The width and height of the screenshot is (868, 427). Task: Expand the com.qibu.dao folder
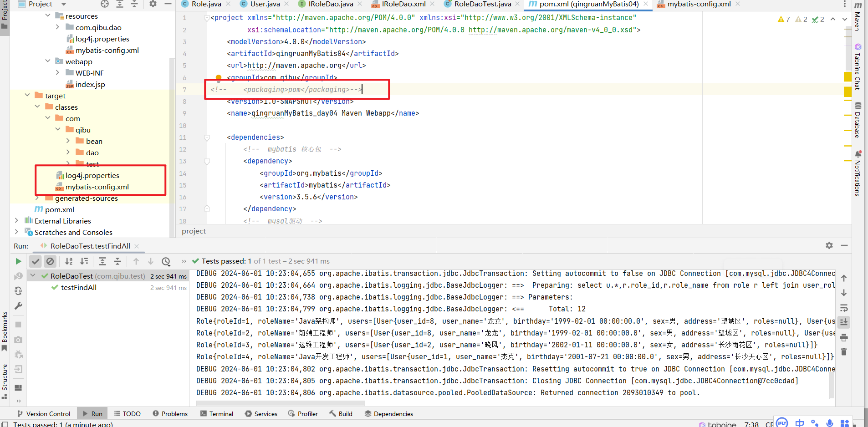tap(58, 27)
